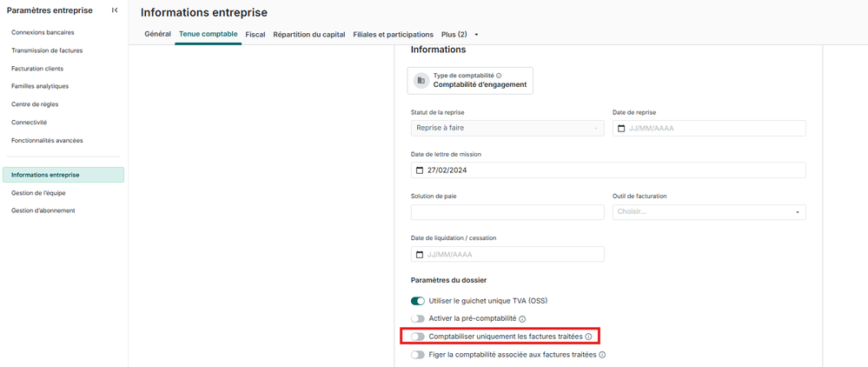The height and width of the screenshot is (367, 868).
Task: Click info icon next to Activer la pré-comptabilité
Action: point(522,319)
